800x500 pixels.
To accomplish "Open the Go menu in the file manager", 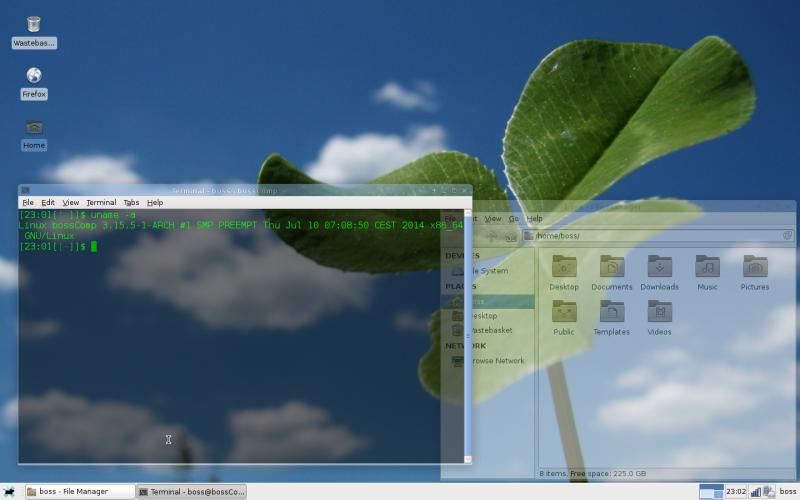I will click(513, 218).
